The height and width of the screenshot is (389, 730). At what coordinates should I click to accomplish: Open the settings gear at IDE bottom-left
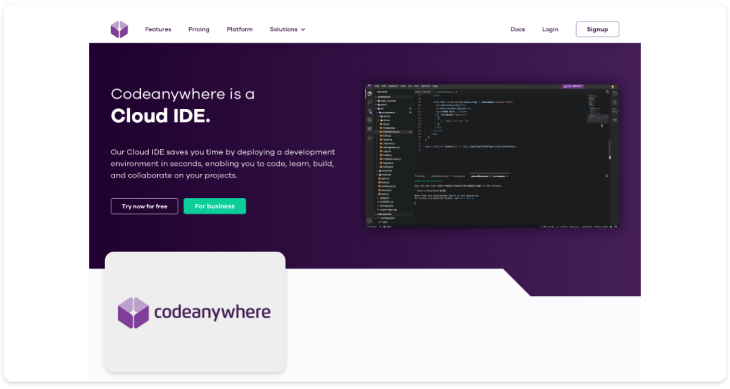coord(370,221)
